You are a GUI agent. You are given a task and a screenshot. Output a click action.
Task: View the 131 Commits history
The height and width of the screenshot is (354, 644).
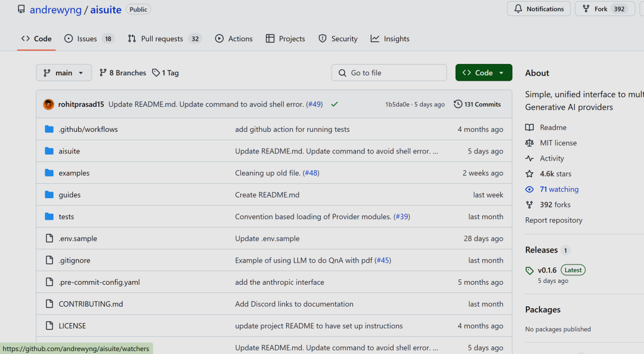click(477, 104)
